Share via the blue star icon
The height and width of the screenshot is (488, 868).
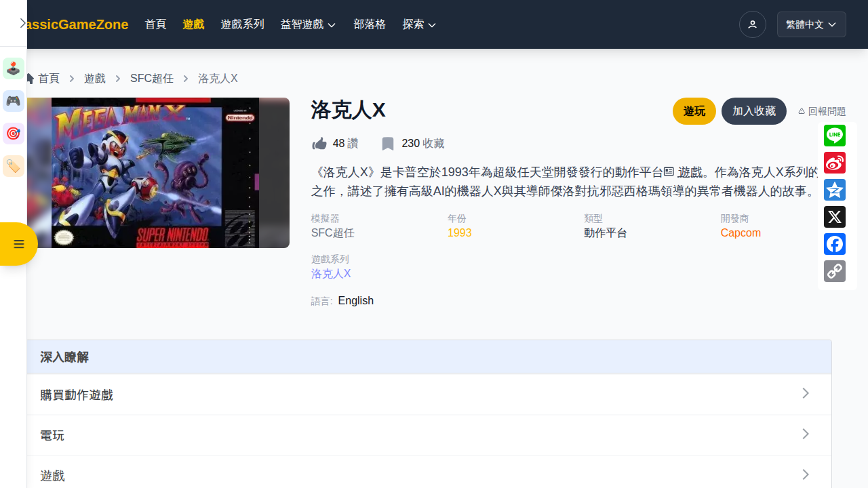click(x=835, y=190)
